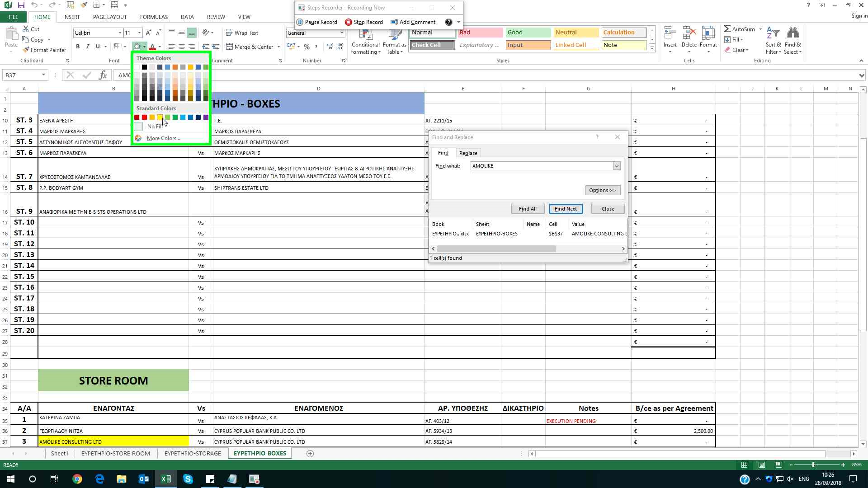The height and width of the screenshot is (488, 868).
Task: Click the Find All button
Action: 528,209
